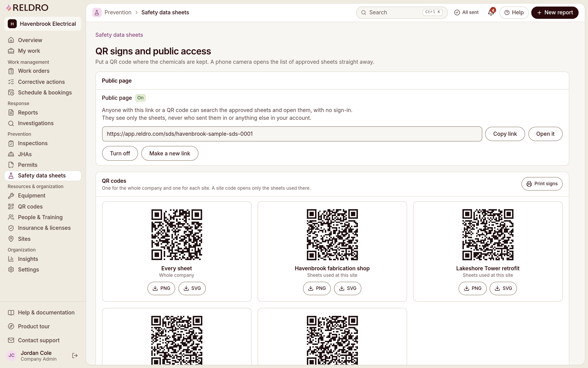Click the Reldro logo

[27, 8]
